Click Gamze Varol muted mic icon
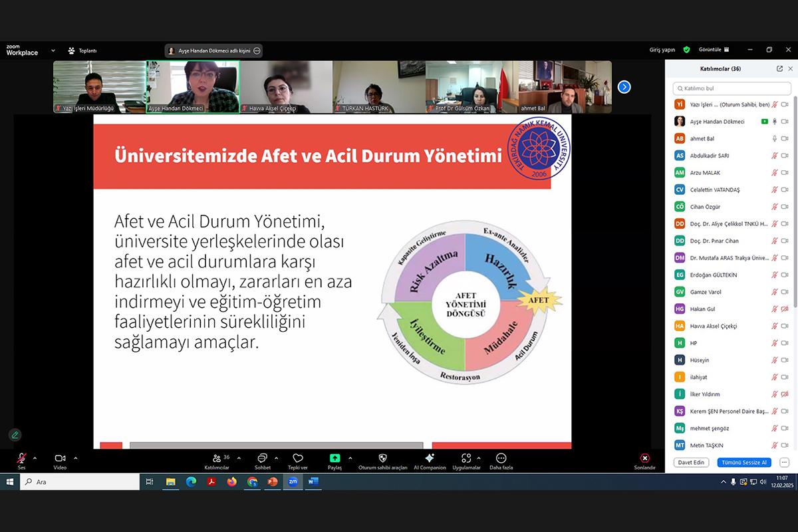 775,292
